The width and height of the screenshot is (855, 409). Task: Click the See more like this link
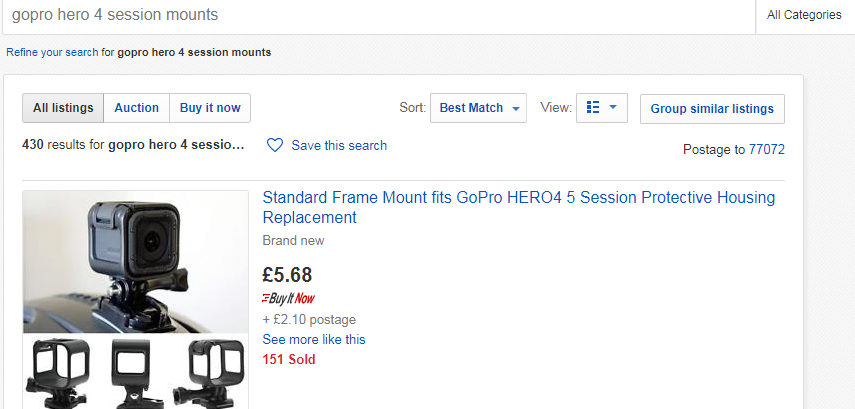pyautogui.click(x=314, y=339)
